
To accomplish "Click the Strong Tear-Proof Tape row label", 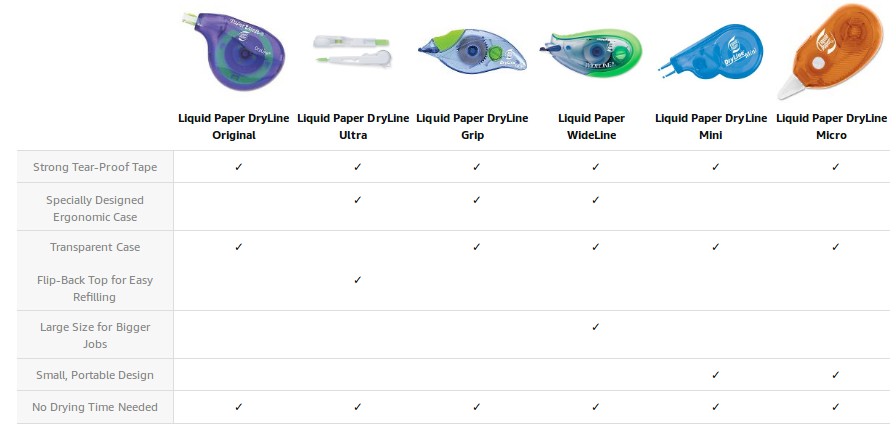I will (96, 167).
